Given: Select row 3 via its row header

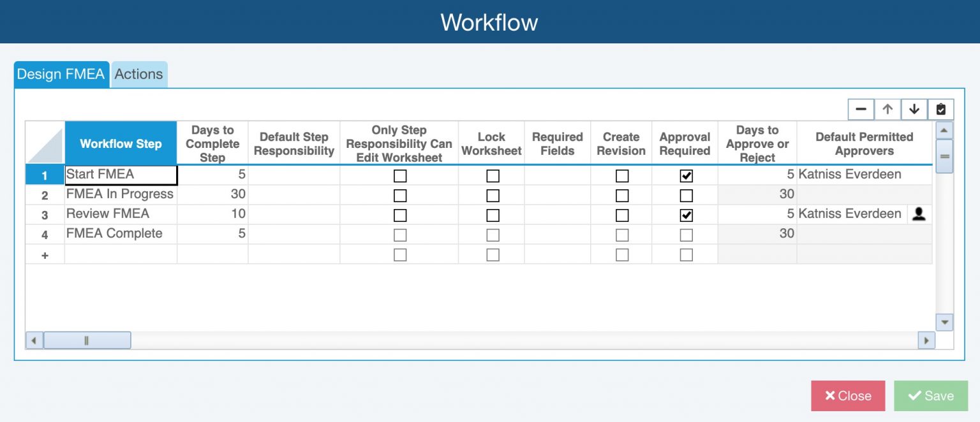Looking at the screenshot, I should [45, 215].
